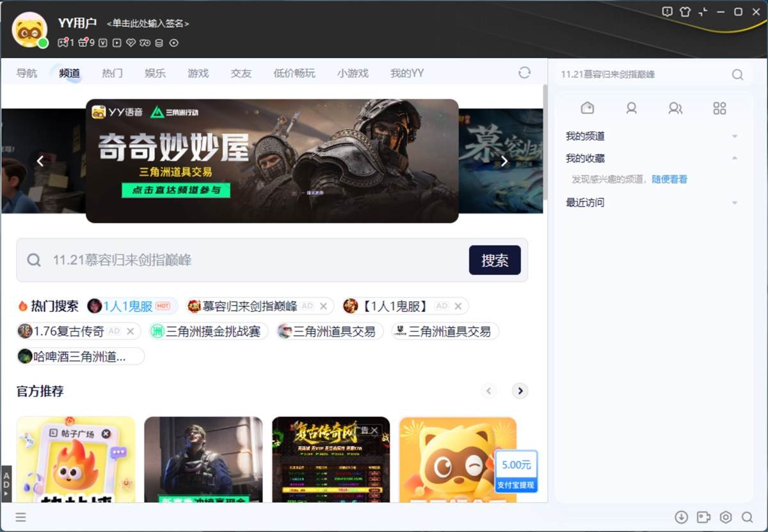Click the green online status indicator on avatar
The image size is (768, 532).
coord(43,43)
